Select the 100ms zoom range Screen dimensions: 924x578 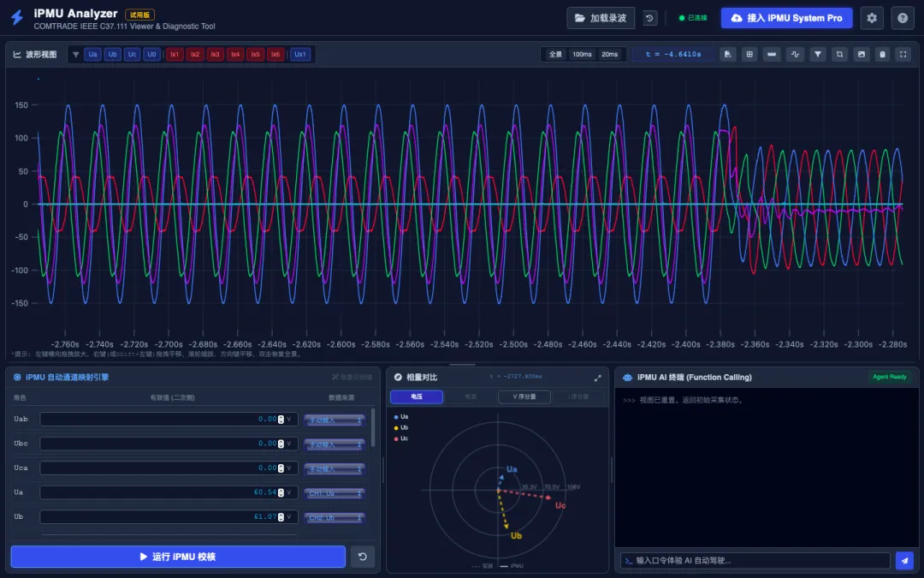click(583, 54)
